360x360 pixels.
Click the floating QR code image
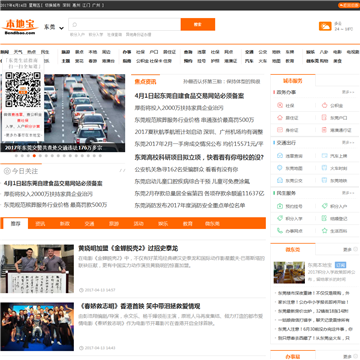[x=23, y=89]
